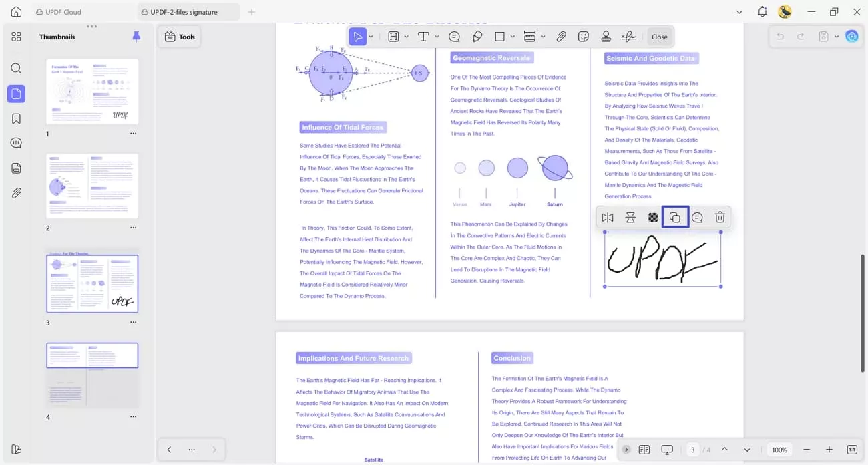This screenshot has width=868, height=465.
Task: Expand the cursor tool dropdown arrow
Action: coord(371,37)
